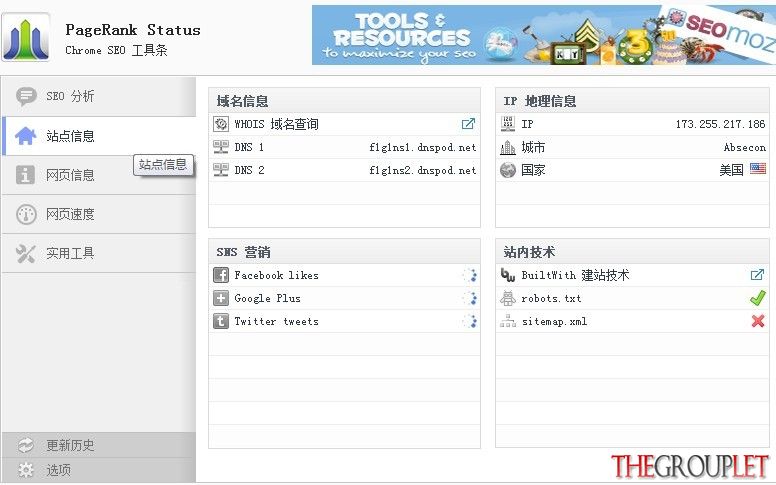Open BuiltWith 建站技术 link
The image size is (776, 485).
[575, 275]
